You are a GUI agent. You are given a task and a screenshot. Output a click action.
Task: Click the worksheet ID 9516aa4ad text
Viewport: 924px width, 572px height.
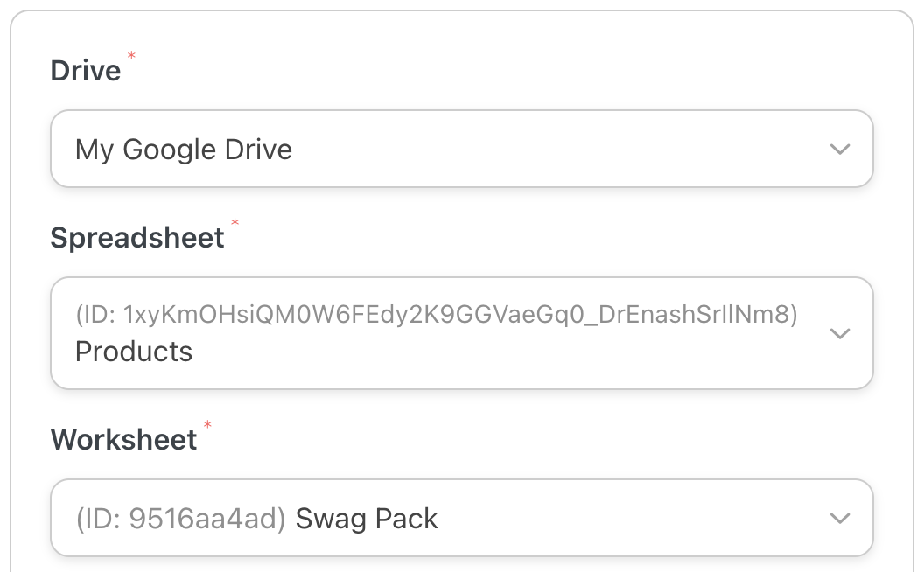point(181,520)
